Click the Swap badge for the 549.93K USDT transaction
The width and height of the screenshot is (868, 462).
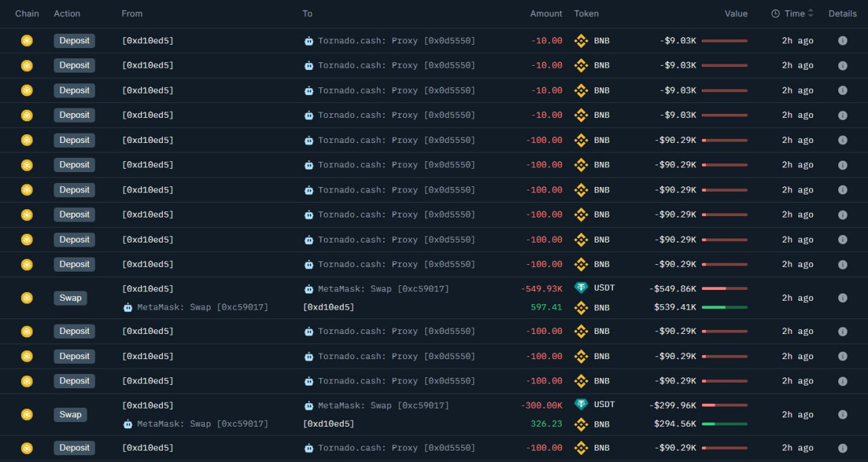[x=71, y=298]
